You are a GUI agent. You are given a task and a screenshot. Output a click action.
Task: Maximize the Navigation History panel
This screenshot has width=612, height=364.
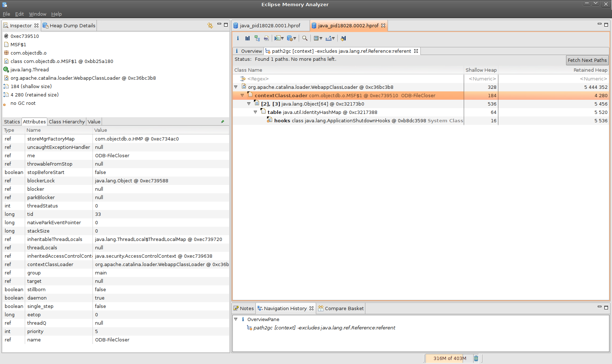(606, 307)
